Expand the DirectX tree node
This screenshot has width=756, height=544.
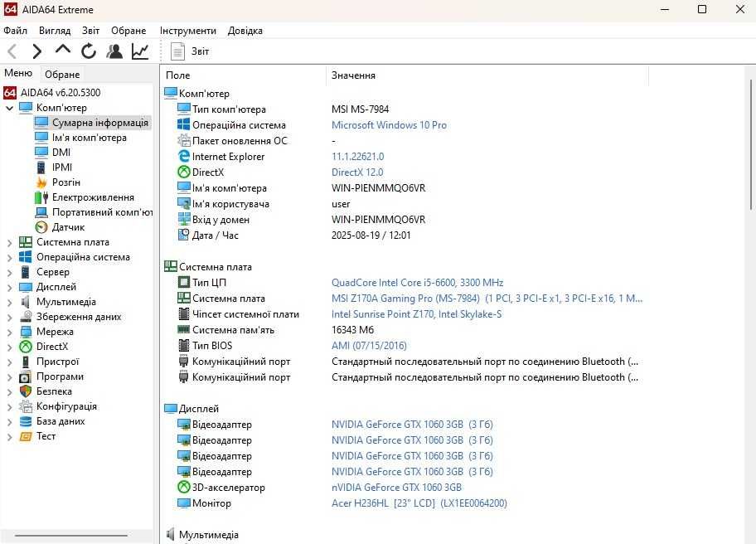[9, 347]
